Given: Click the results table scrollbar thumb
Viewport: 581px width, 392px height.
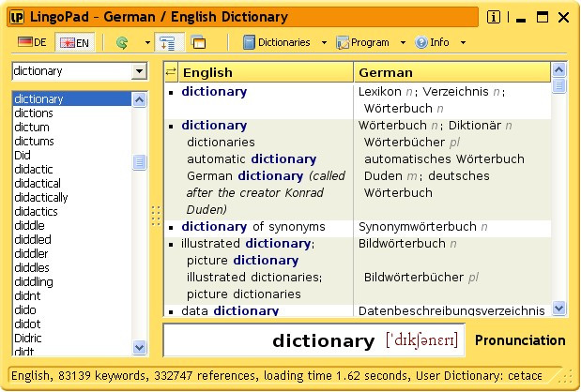Looking at the screenshot, I should [558, 86].
